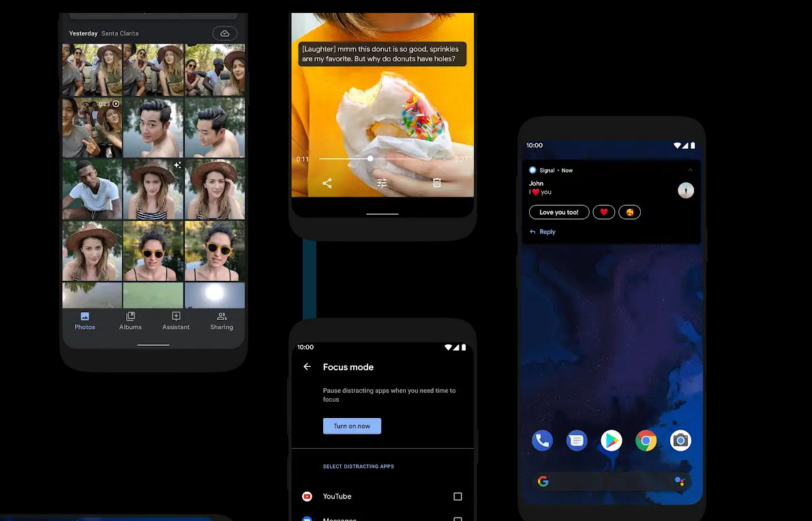Send the "Love you too!" smart reply
Screen dimensions: 812x521
click(559, 212)
